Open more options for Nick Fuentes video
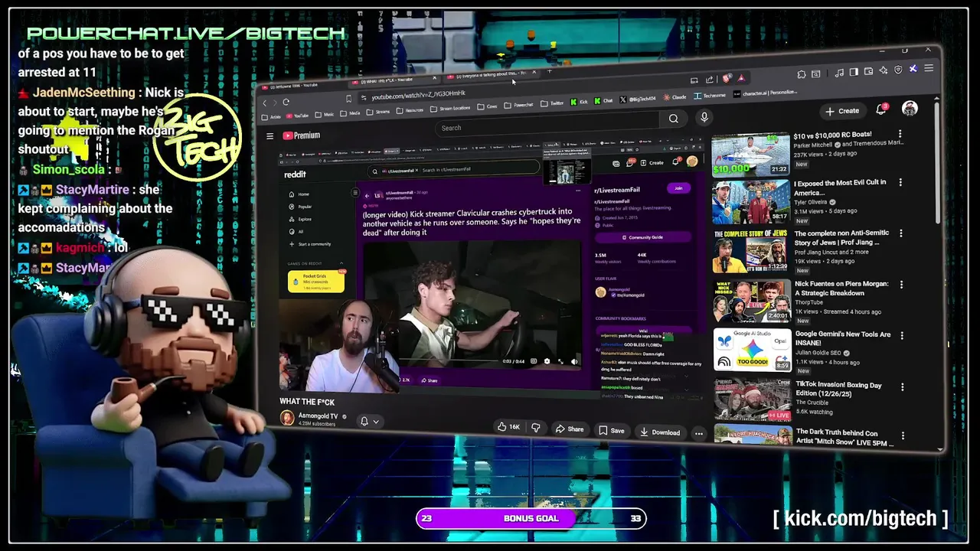The image size is (980, 551). (901, 284)
